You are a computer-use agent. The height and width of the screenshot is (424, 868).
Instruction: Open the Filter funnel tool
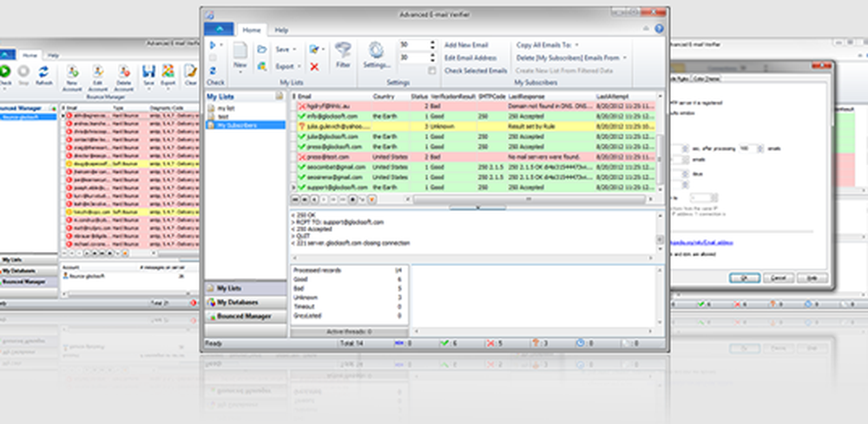pyautogui.click(x=343, y=50)
